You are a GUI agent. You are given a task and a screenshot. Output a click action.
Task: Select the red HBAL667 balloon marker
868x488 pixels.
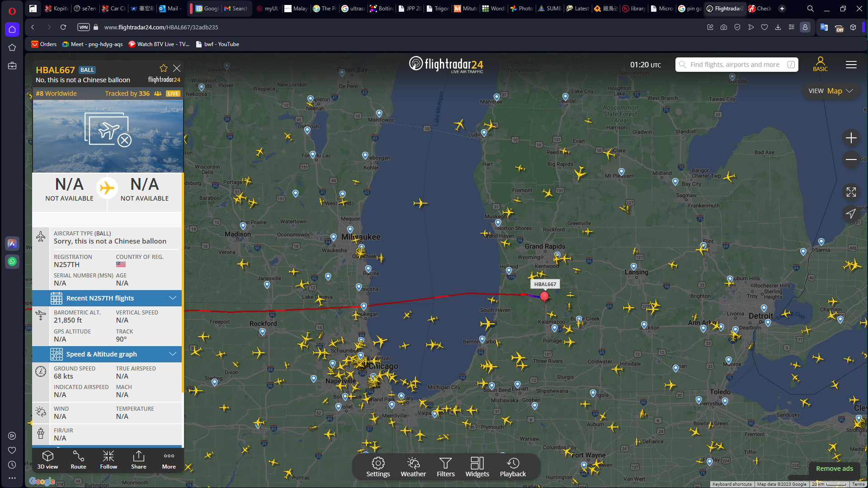(x=544, y=296)
